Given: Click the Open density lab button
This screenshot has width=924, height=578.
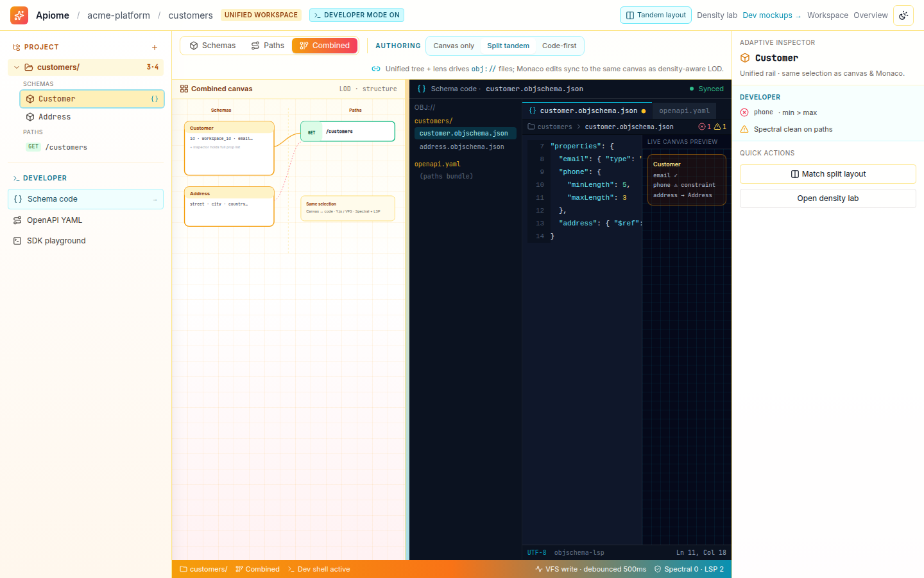Looking at the screenshot, I should (x=828, y=198).
